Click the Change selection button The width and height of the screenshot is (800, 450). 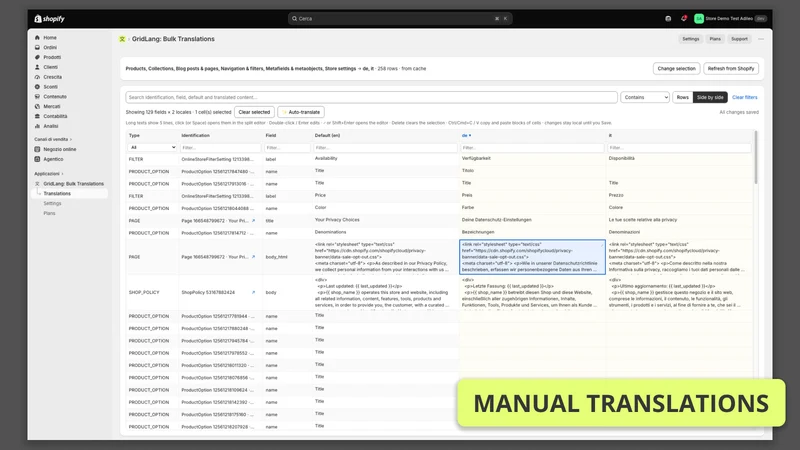click(676, 68)
